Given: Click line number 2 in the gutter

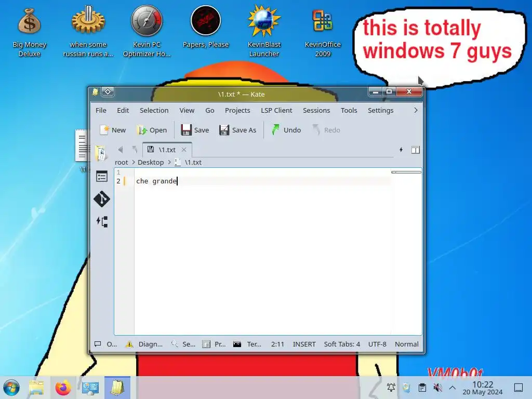Looking at the screenshot, I should [118, 181].
